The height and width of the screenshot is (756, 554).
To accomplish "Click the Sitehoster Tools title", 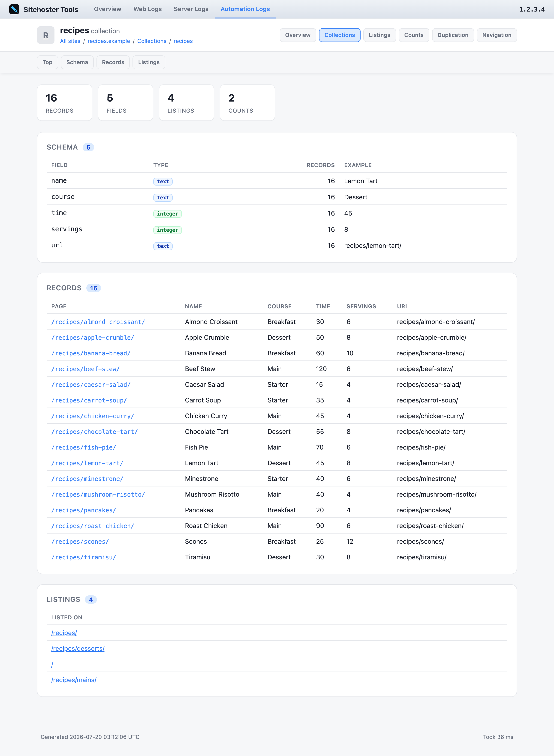I will pos(51,9).
